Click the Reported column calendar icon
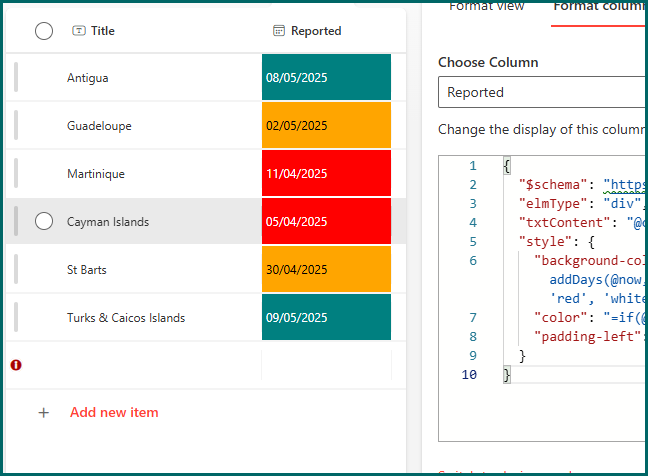648x476 pixels. (279, 31)
